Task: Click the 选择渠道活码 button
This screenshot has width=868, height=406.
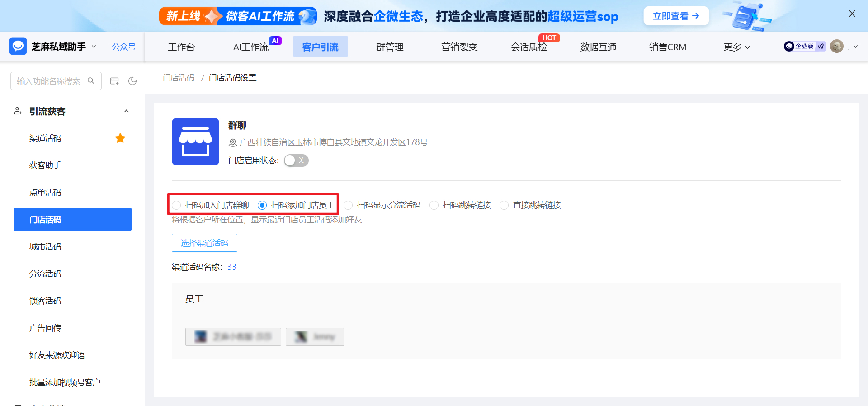Action: (x=204, y=243)
